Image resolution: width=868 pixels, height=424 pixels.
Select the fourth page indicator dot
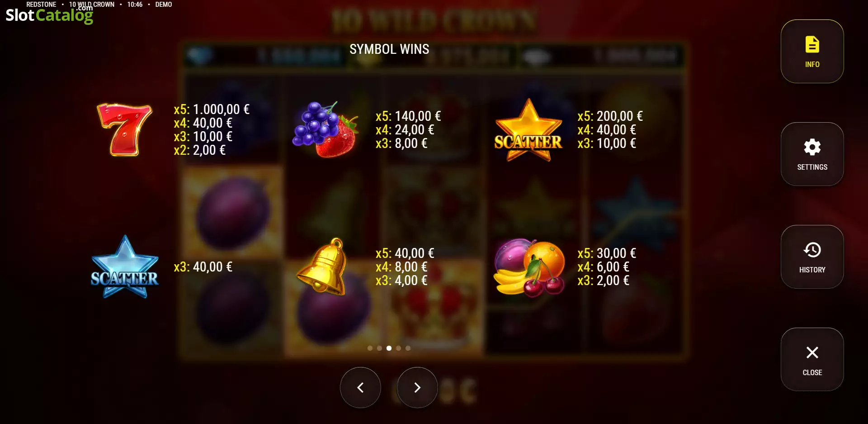[x=398, y=348]
